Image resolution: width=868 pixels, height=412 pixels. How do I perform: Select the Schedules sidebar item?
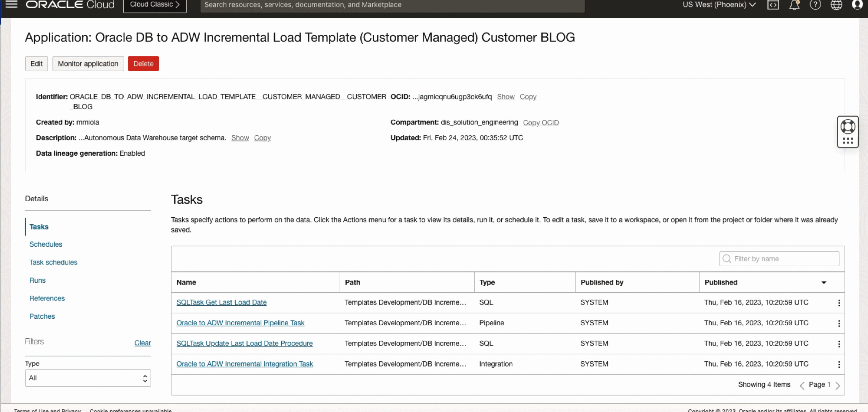point(46,244)
